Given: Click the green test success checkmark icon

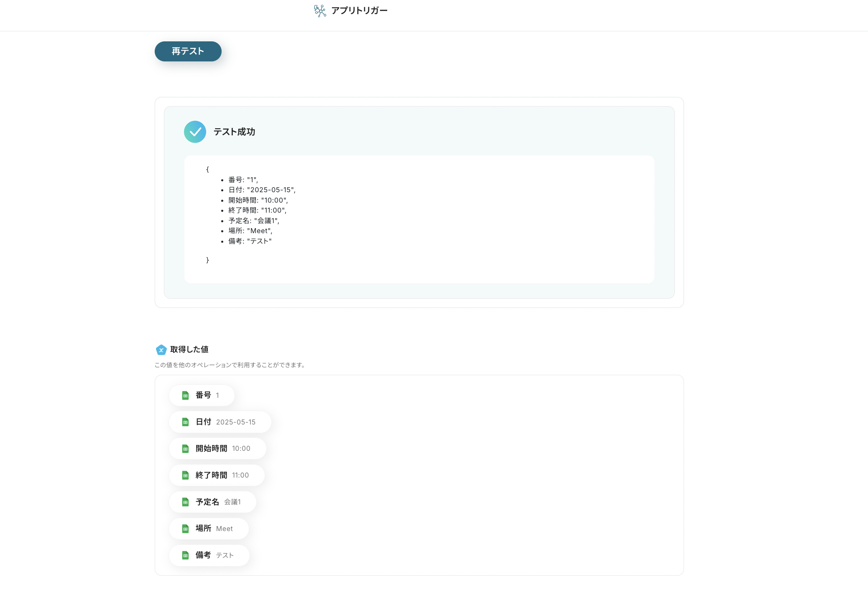Looking at the screenshot, I should point(195,132).
